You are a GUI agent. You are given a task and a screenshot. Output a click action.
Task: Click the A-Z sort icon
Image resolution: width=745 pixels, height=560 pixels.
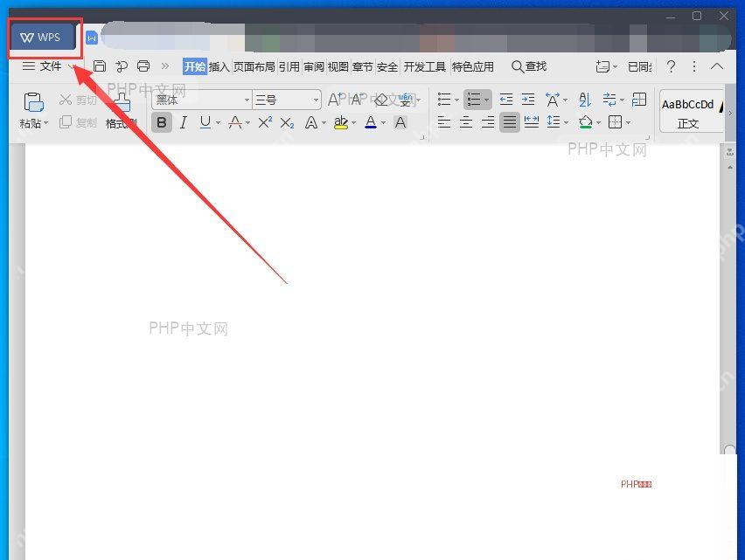585,100
